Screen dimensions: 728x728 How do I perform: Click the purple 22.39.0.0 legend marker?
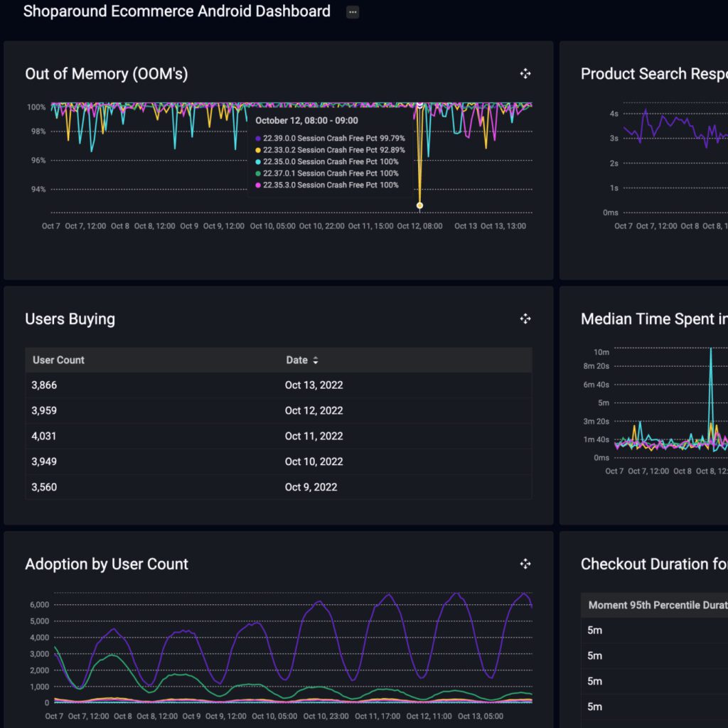tap(257, 138)
